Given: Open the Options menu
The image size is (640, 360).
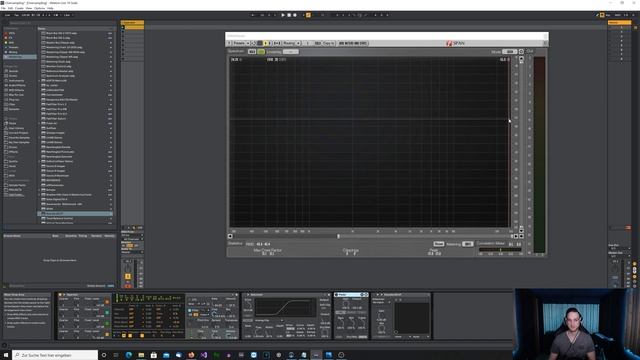Looking at the screenshot, I should click(x=40, y=8).
